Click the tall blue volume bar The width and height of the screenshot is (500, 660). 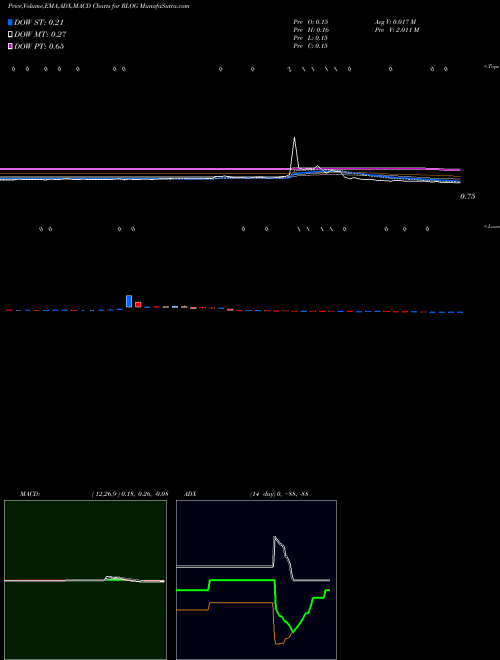pyautogui.click(x=129, y=301)
